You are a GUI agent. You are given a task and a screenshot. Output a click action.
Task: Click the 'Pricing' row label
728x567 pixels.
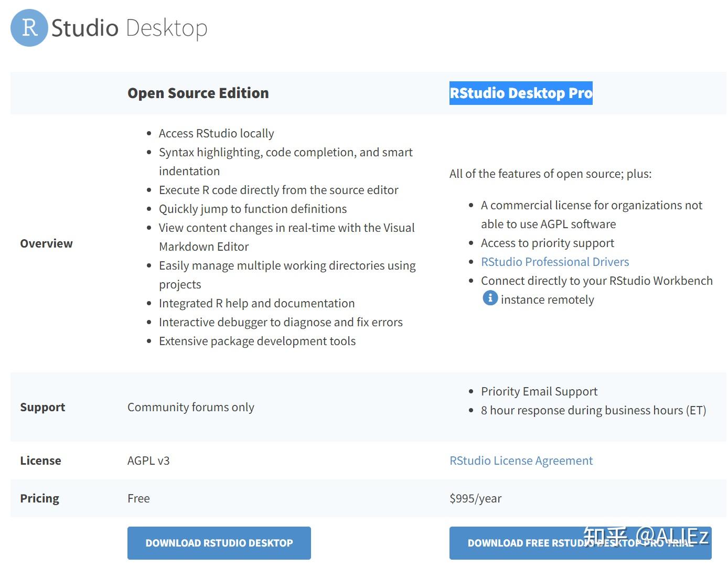point(39,498)
